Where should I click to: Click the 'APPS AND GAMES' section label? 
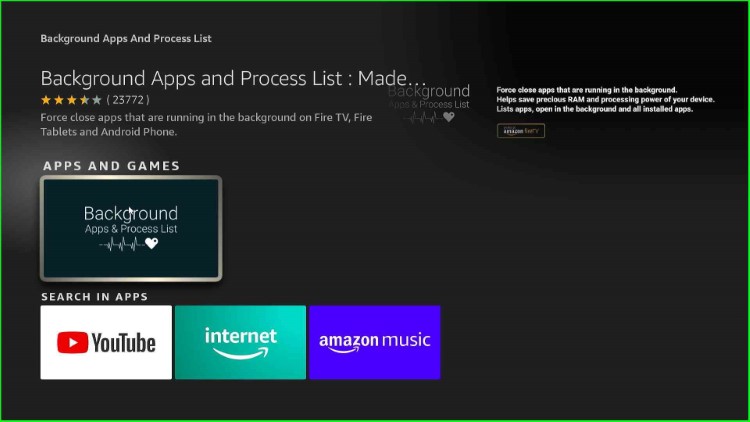coord(111,166)
